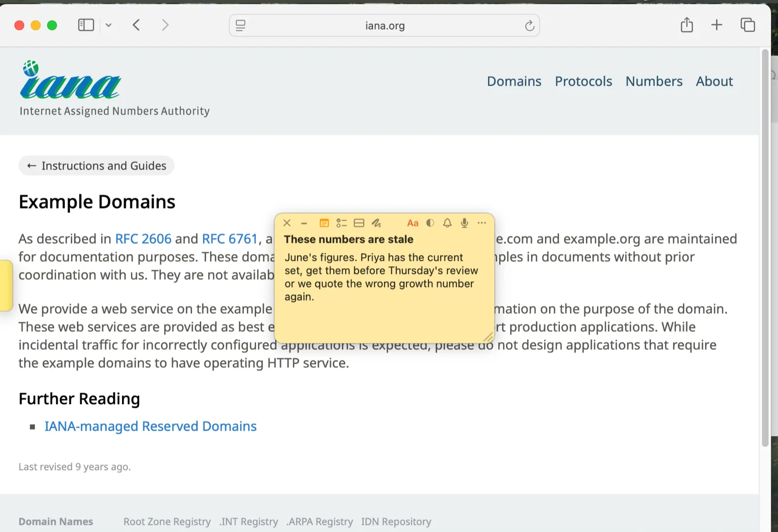Open the Protocols navigation item
Screen dimensions: 778x532
pyautogui.click(x=583, y=81)
